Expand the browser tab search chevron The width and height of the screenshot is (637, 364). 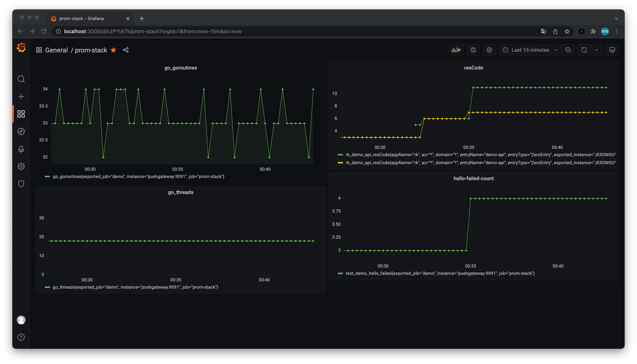pyautogui.click(x=616, y=19)
